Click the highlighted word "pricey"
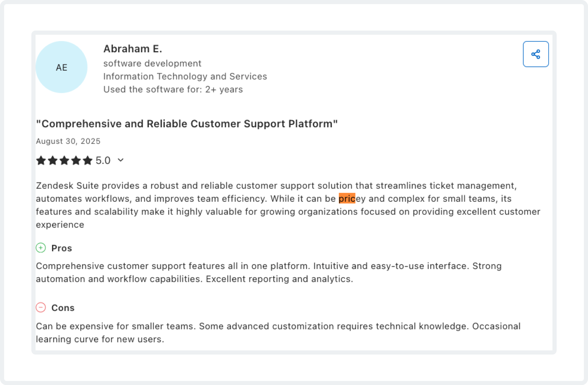Screen dimensions: 588x385 coord(352,199)
